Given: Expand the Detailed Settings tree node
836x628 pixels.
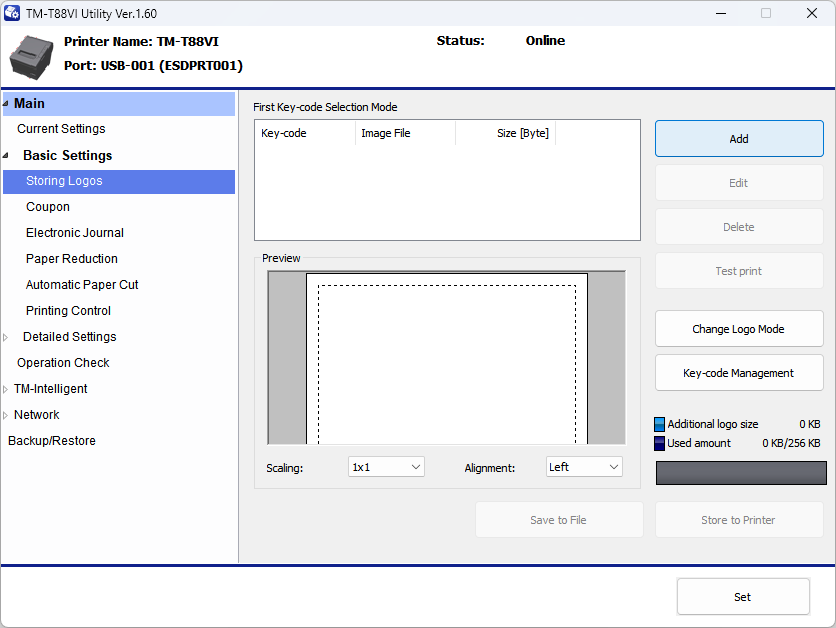Looking at the screenshot, I should (x=6, y=337).
